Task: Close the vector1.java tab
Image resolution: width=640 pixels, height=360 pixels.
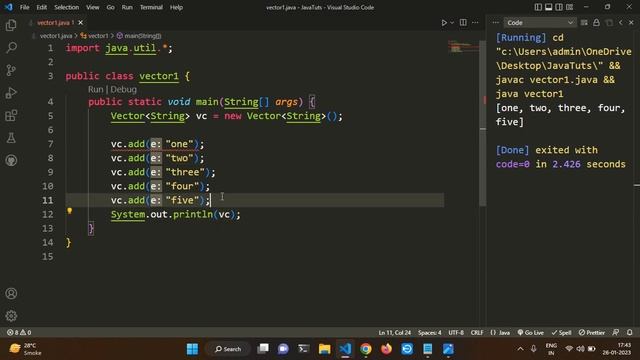Action: [x=80, y=22]
